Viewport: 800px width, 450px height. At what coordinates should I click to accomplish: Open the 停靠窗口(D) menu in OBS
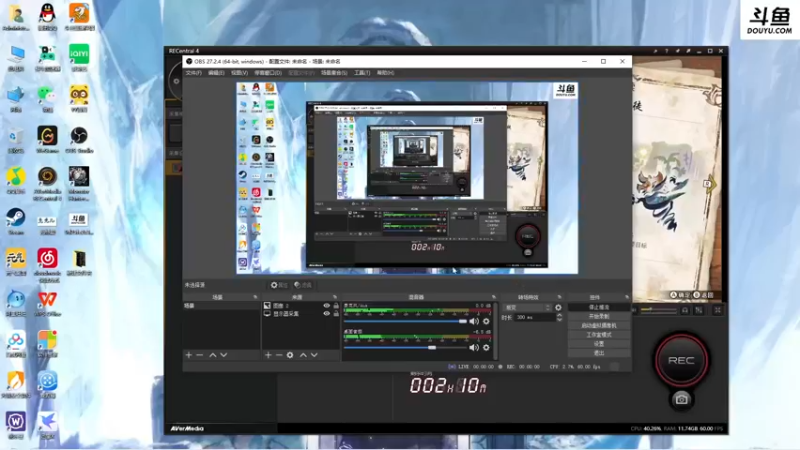(268, 73)
